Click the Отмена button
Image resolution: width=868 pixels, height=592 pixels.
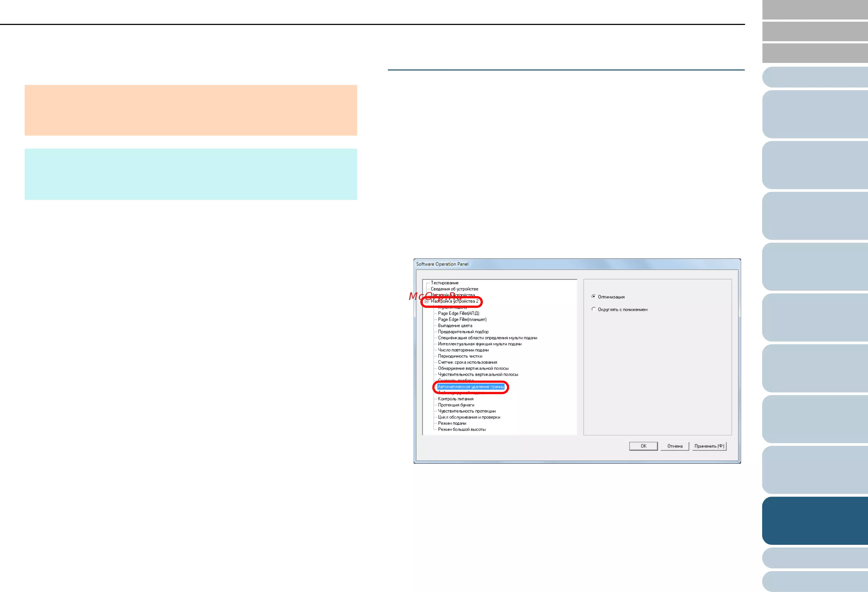pyautogui.click(x=674, y=446)
